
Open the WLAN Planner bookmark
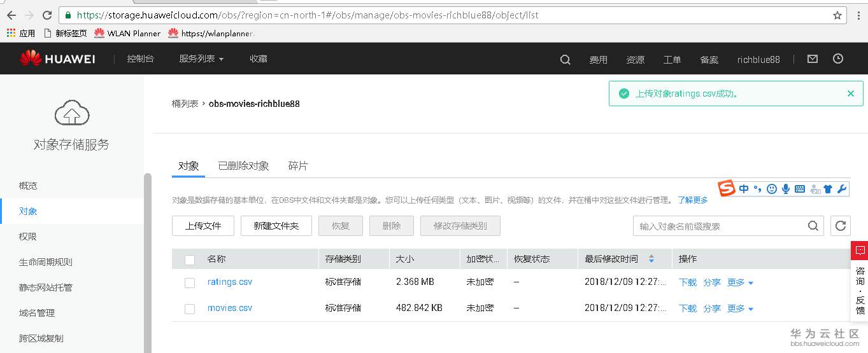(x=127, y=33)
